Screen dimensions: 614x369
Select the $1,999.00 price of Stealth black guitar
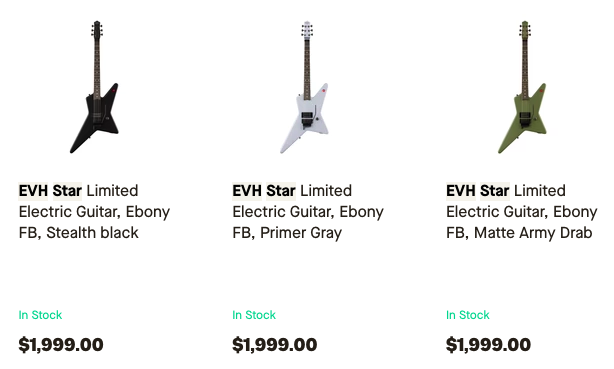tap(61, 345)
